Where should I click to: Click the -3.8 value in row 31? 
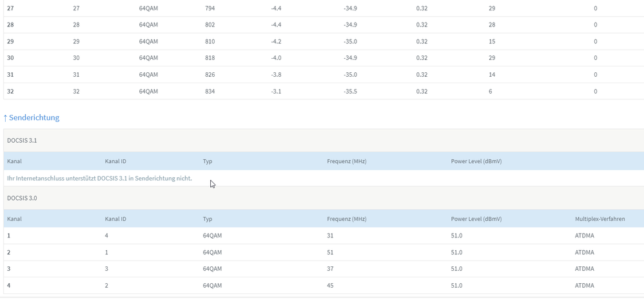click(276, 75)
